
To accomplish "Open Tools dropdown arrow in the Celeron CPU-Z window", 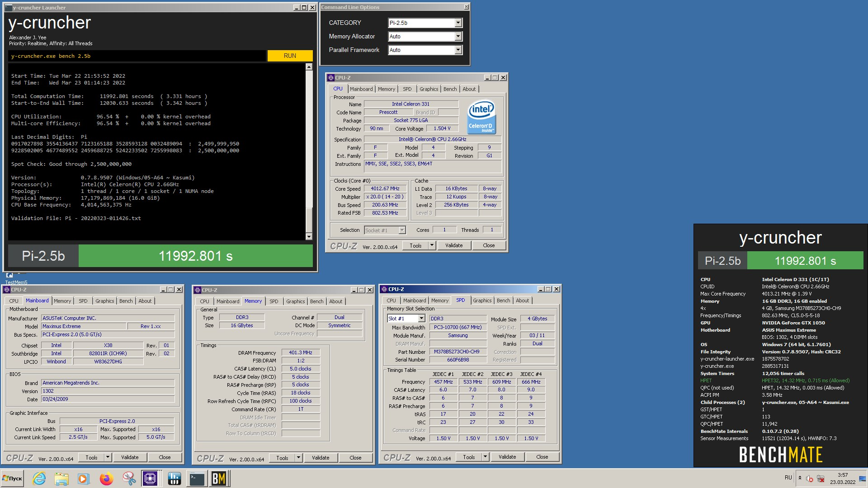I will point(432,245).
